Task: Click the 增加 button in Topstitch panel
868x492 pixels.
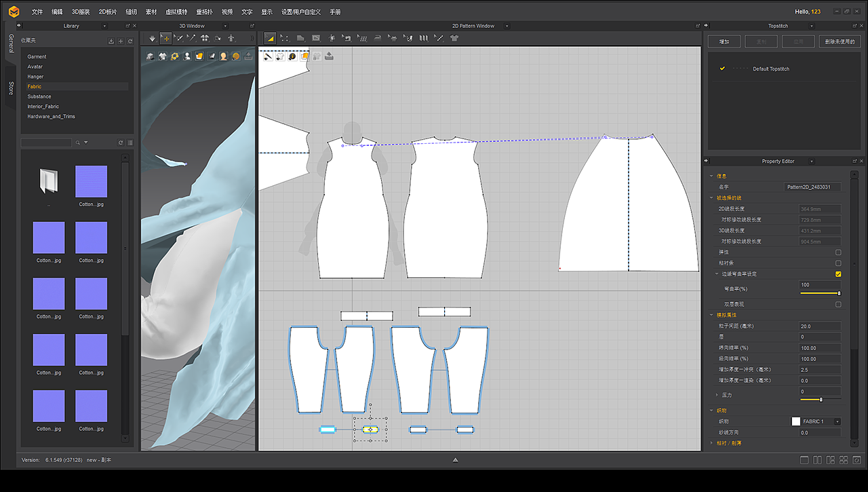Action: point(724,41)
